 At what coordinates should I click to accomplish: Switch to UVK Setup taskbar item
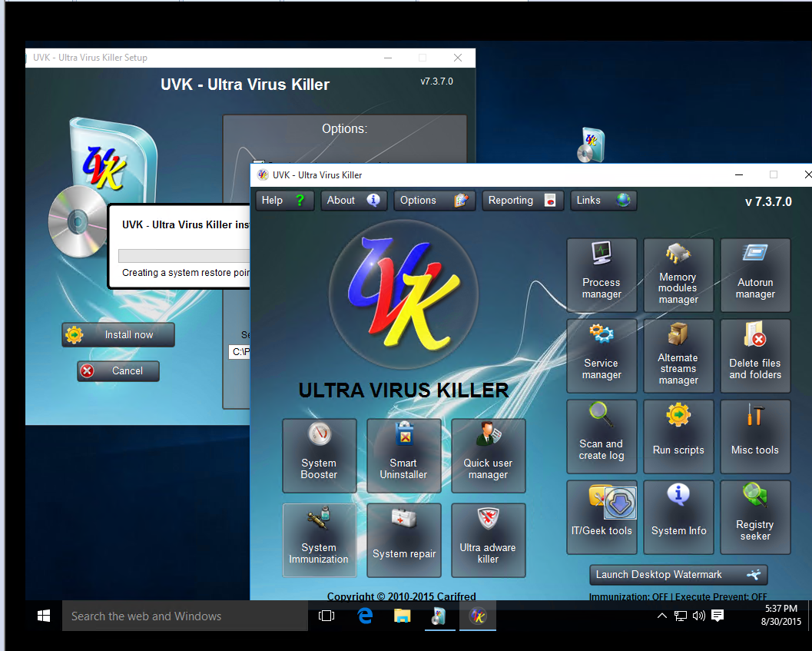pyautogui.click(x=439, y=616)
